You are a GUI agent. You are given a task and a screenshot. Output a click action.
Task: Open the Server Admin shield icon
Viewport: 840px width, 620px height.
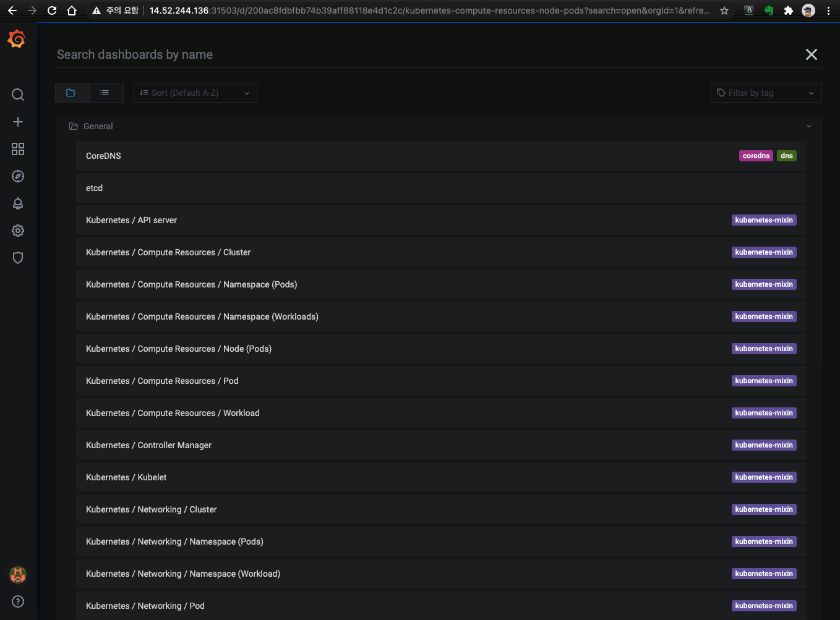pyautogui.click(x=18, y=258)
